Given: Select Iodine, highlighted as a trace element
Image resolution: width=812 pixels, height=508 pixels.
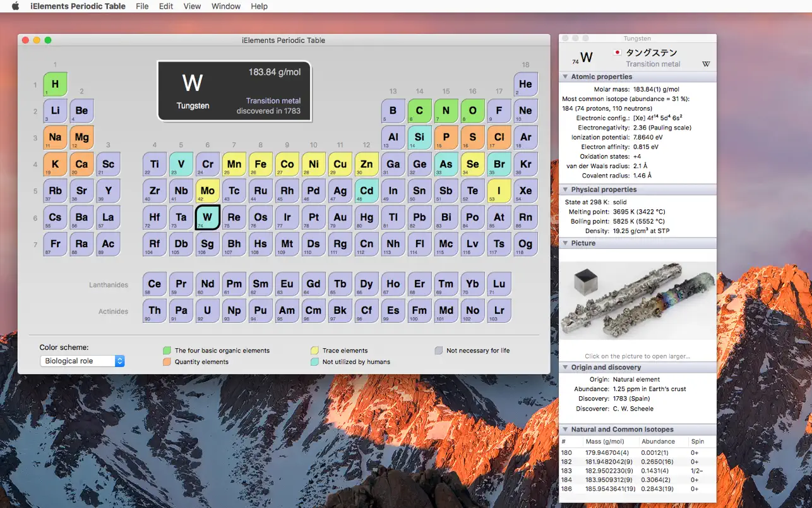Looking at the screenshot, I should click(x=499, y=191).
